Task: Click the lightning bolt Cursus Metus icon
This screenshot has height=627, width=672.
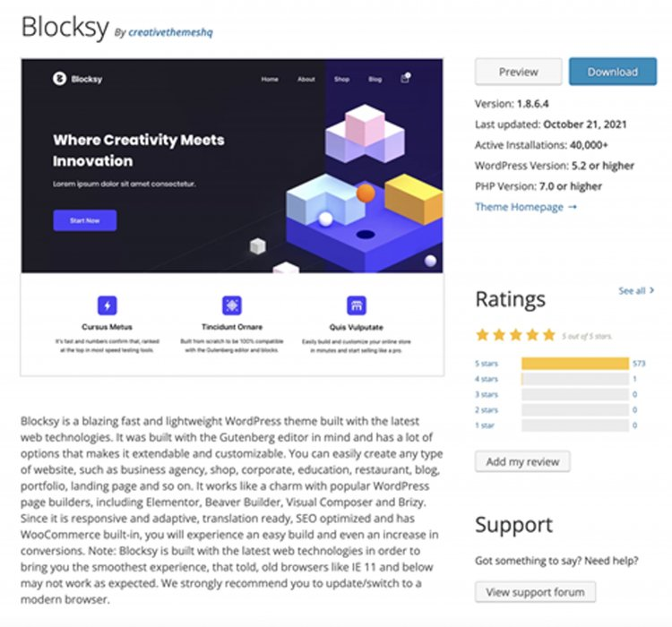Action: 108,305
